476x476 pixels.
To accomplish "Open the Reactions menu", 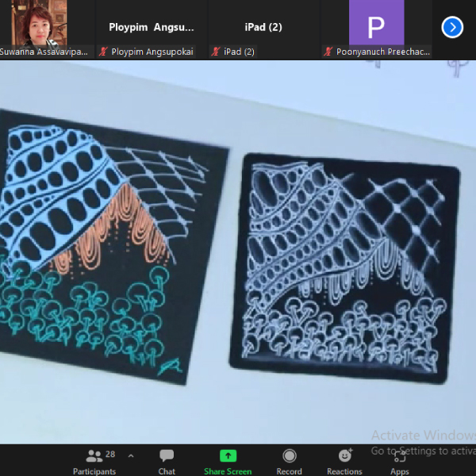I will tap(344, 462).
